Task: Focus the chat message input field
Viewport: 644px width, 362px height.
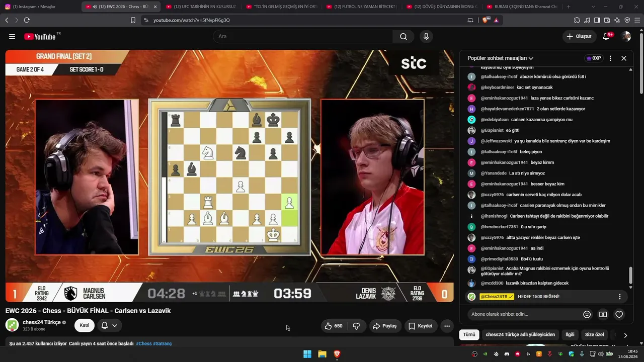Action: (x=523, y=314)
